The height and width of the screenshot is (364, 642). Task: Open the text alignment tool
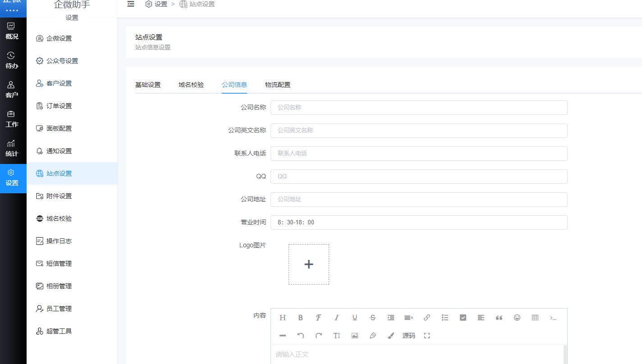coord(481,318)
